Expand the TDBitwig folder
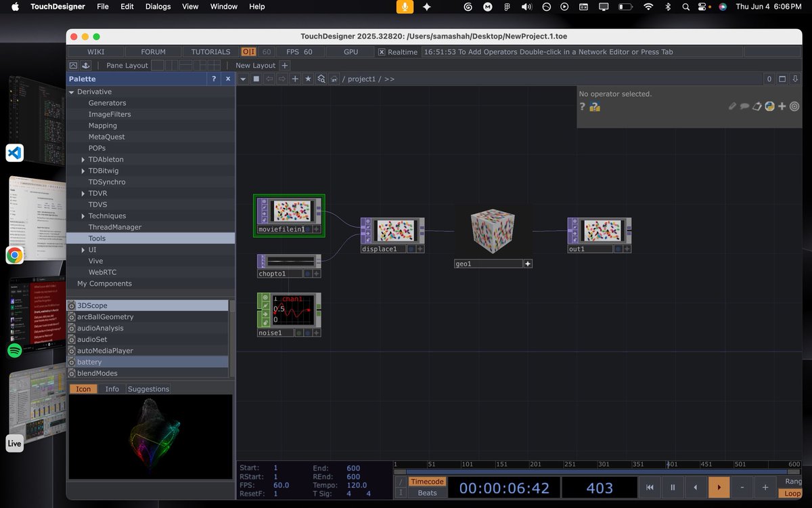The width and height of the screenshot is (812, 508). [83, 171]
